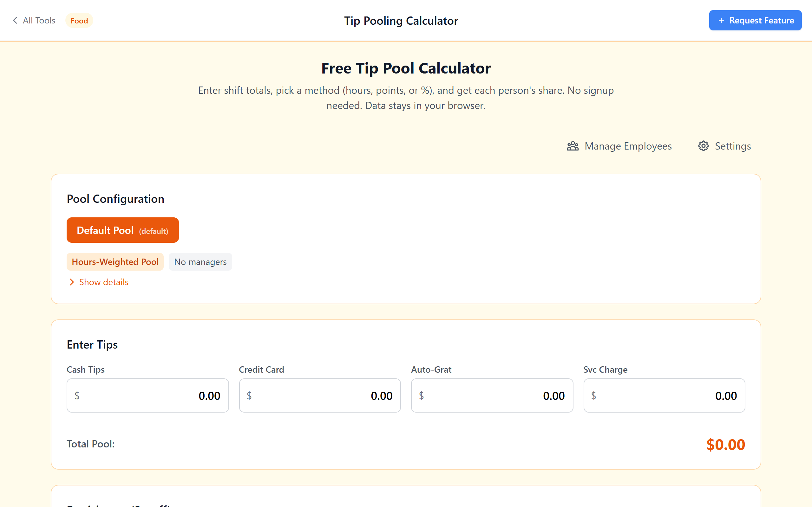This screenshot has width=812, height=507.
Task: Click the Request Feature button
Action: coord(755,20)
